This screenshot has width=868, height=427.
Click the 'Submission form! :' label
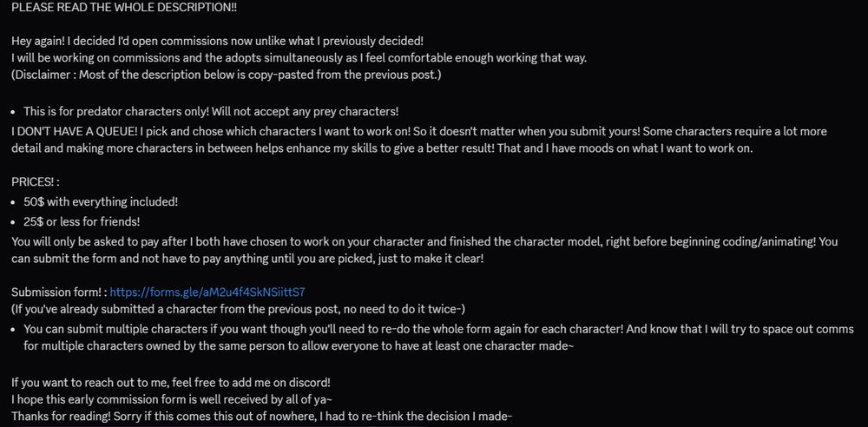[59, 292]
